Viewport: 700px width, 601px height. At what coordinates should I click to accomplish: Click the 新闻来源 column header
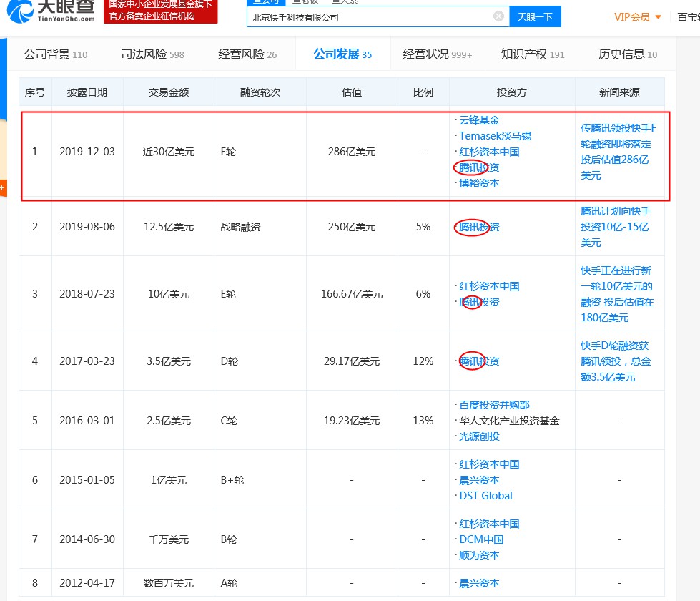619,92
